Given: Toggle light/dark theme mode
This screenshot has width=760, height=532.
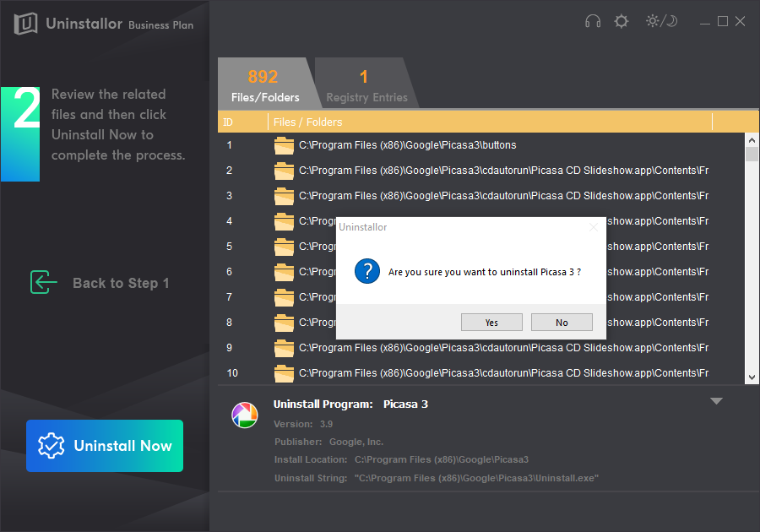Looking at the screenshot, I should (x=661, y=21).
